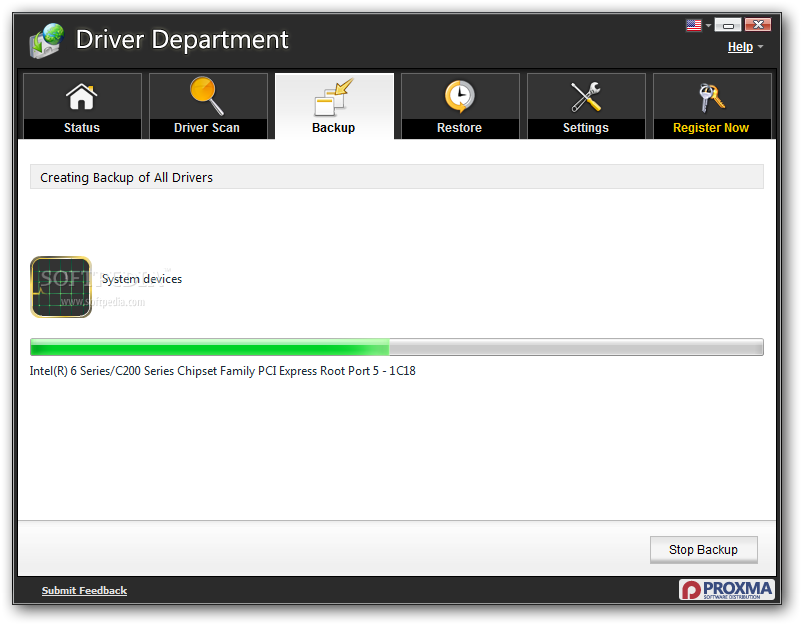Viewport: 802px width, 625px height.
Task: Open the Submit Feedback link
Action: (84, 590)
